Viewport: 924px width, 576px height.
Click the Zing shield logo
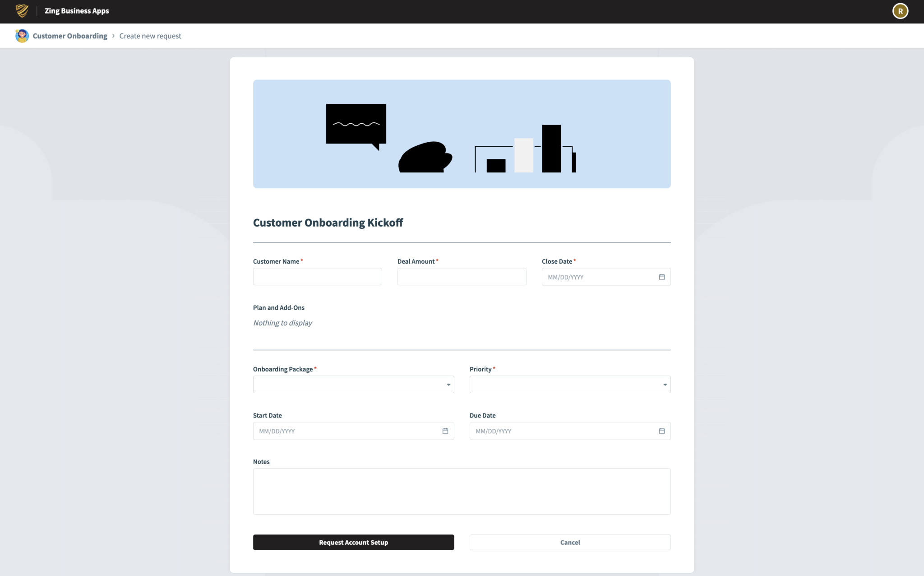pos(21,11)
